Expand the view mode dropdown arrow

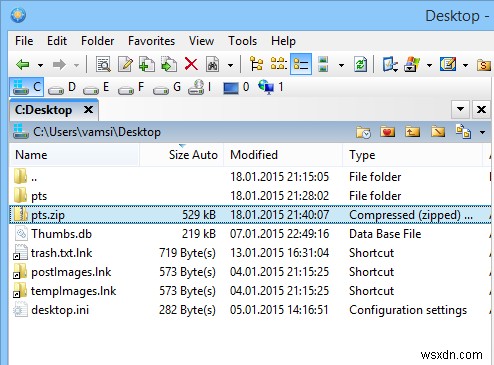[x=341, y=65]
